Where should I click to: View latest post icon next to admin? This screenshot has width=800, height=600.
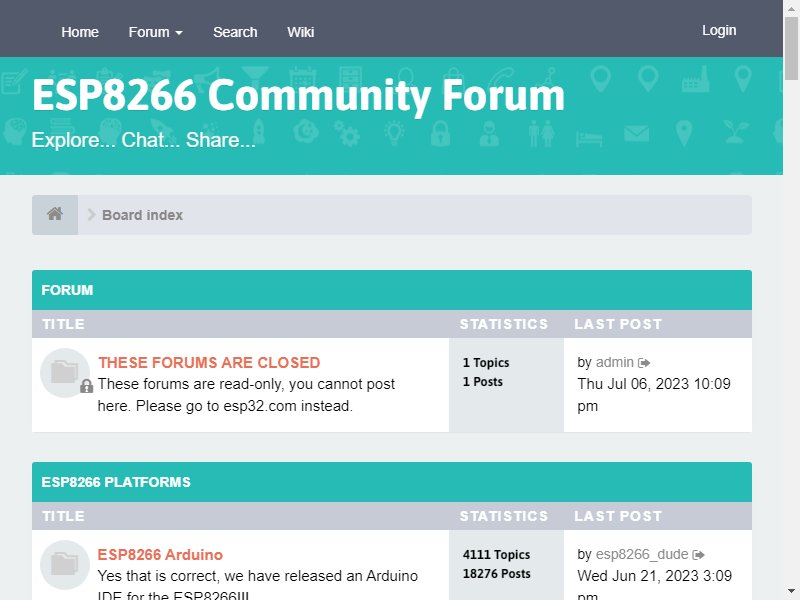(644, 363)
